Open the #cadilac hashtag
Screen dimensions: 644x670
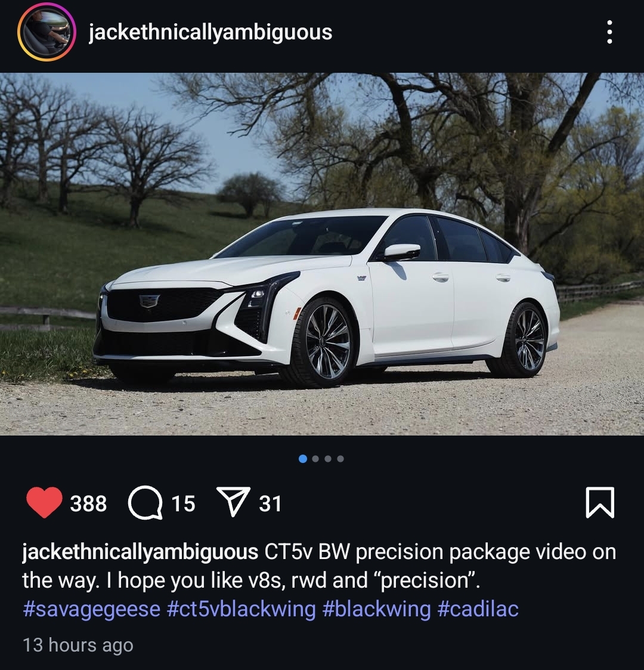(x=478, y=609)
